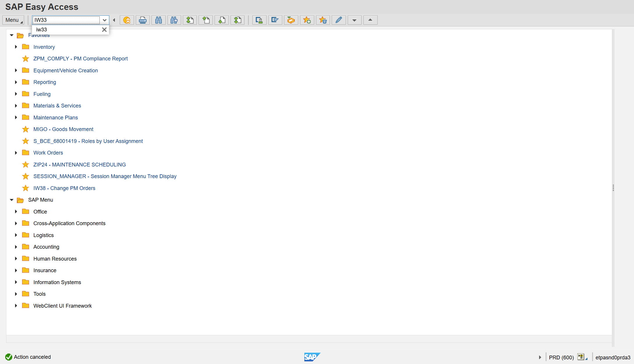
Task: Open the Menu button
Action: [13, 20]
